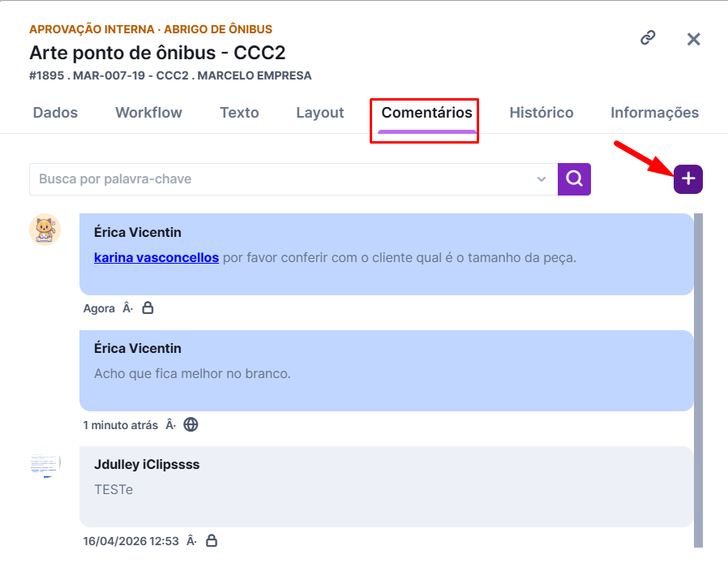728x576 pixels.
Task: Open karina vasconcellos mention link
Action: coord(156,257)
